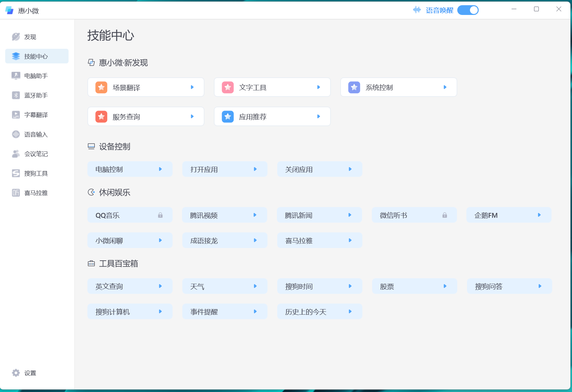Viewport: 572px width, 392px height.
Task: Click the 蓝牙助手 bluetooth icon
Action: pos(16,95)
